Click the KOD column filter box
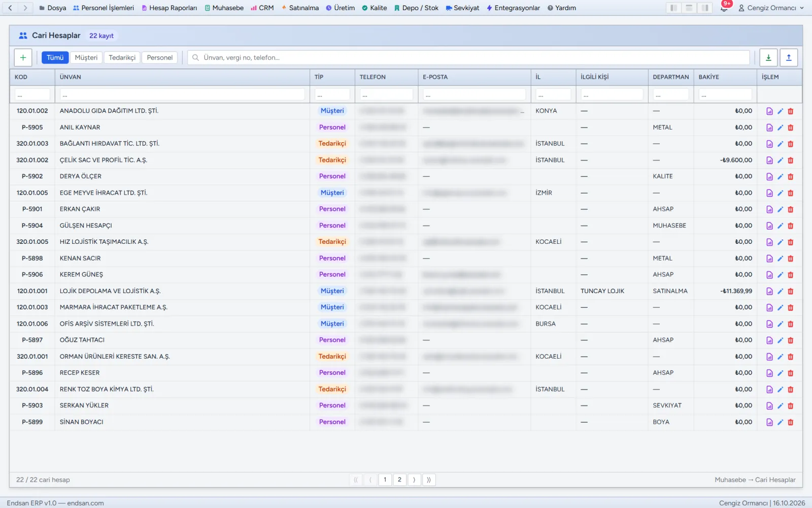The image size is (812, 508). (32, 94)
